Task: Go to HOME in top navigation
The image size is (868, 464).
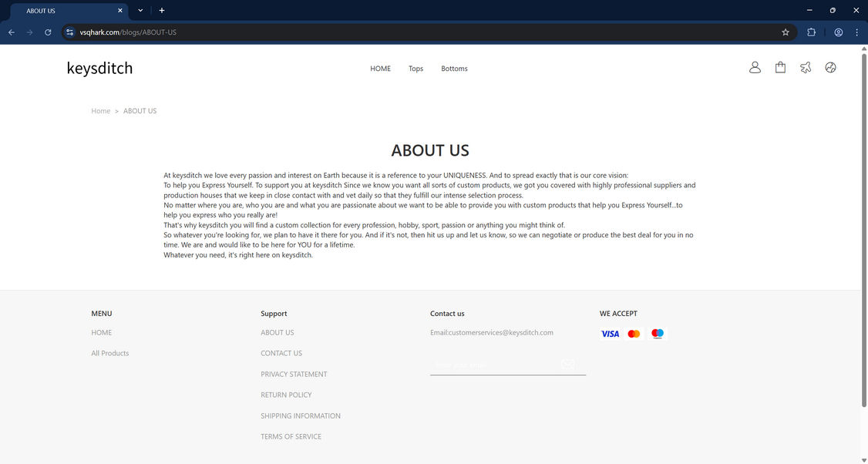Action: pos(380,69)
